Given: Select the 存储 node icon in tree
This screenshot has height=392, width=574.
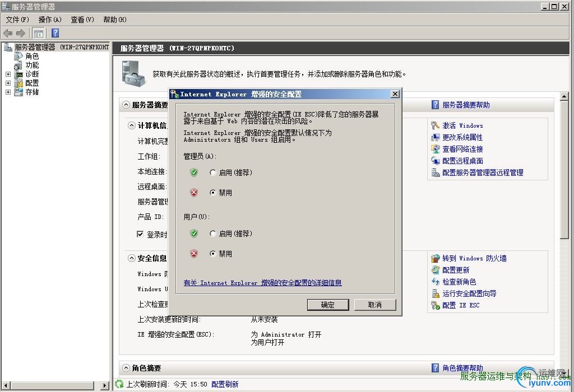Looking at the screenshot, I should pyautogui.click(x=18, y=92).
